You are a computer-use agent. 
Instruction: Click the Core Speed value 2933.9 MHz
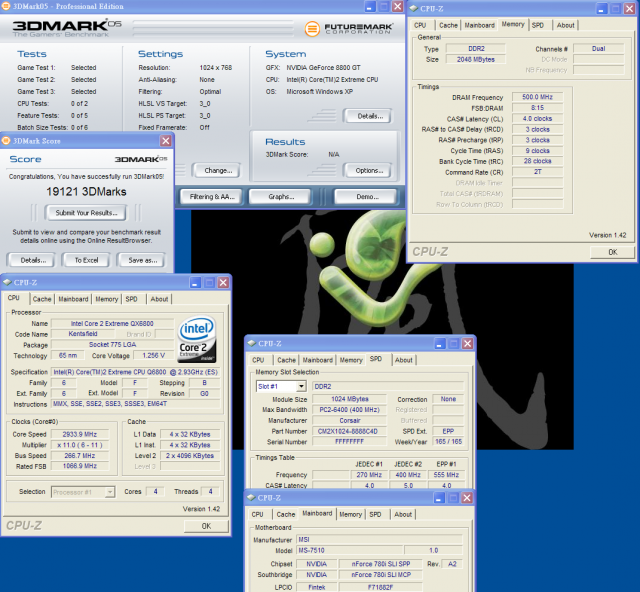[80, 434]
